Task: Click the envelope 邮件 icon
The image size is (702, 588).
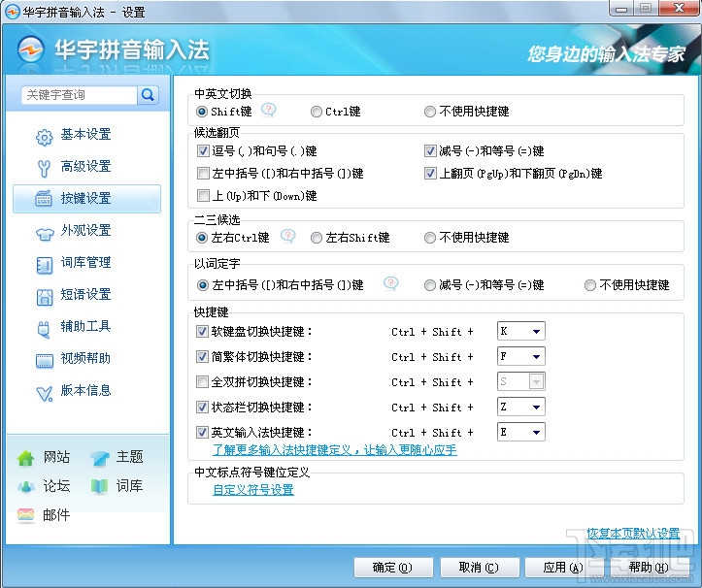Action: pyautogui.click(x=25, y=515)
